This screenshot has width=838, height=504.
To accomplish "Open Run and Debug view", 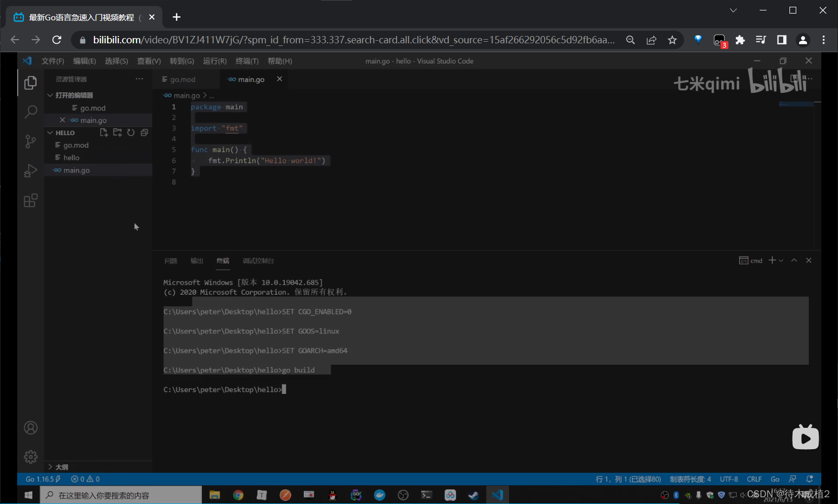I will pyautogui.click(x=31, y=171).
